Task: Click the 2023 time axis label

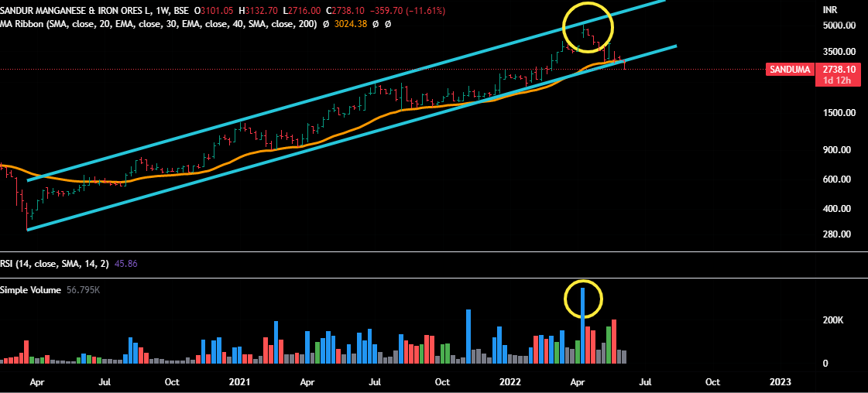Action: 780,382
